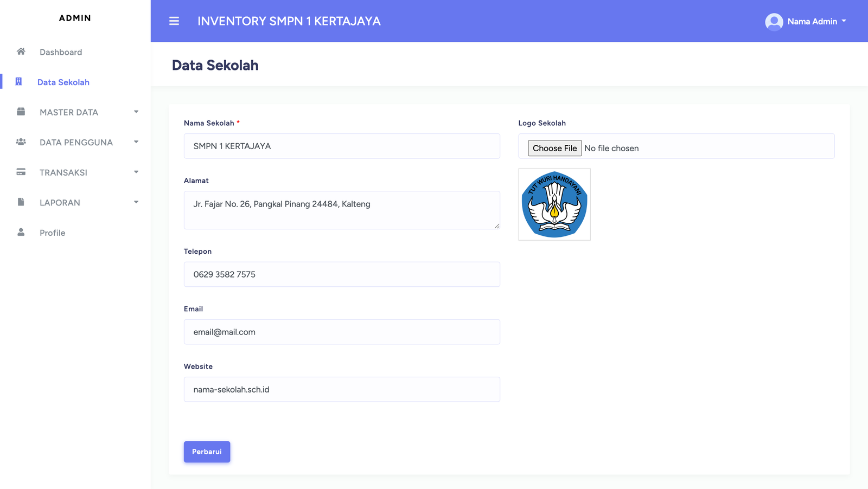Go to the Profile menu item
Image resolution: width=868 pixels, height=489 pixels.
pos(52,233)
